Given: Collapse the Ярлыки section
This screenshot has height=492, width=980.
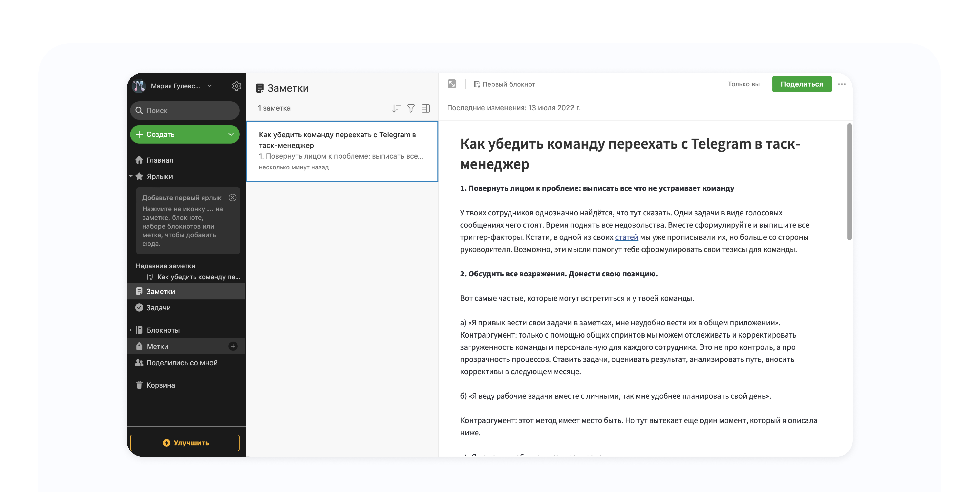Looking at the screenshot, I should (130, 176).
